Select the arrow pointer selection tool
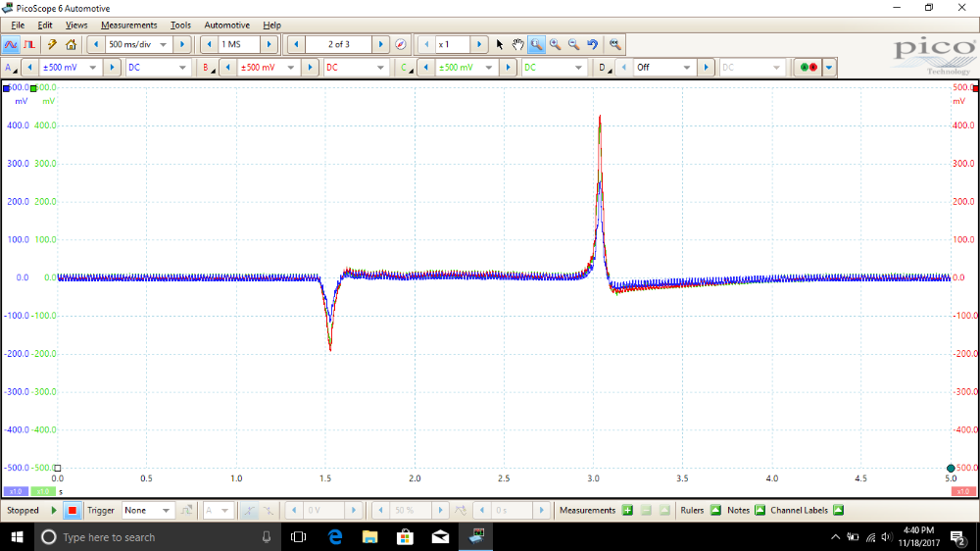980x551 pixels. (499, 44)
